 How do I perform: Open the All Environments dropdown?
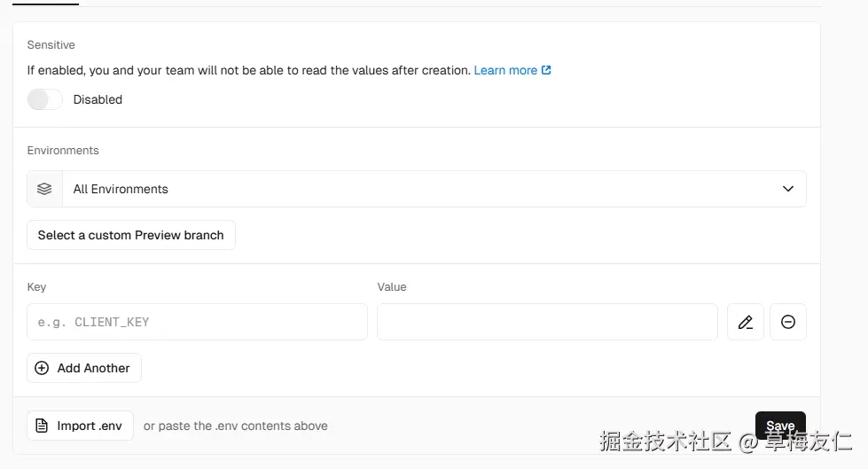point(417,189)
